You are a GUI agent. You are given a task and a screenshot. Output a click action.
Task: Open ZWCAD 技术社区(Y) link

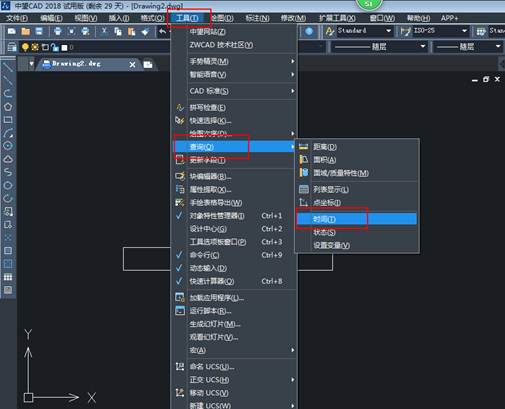[x=233, y=45]
